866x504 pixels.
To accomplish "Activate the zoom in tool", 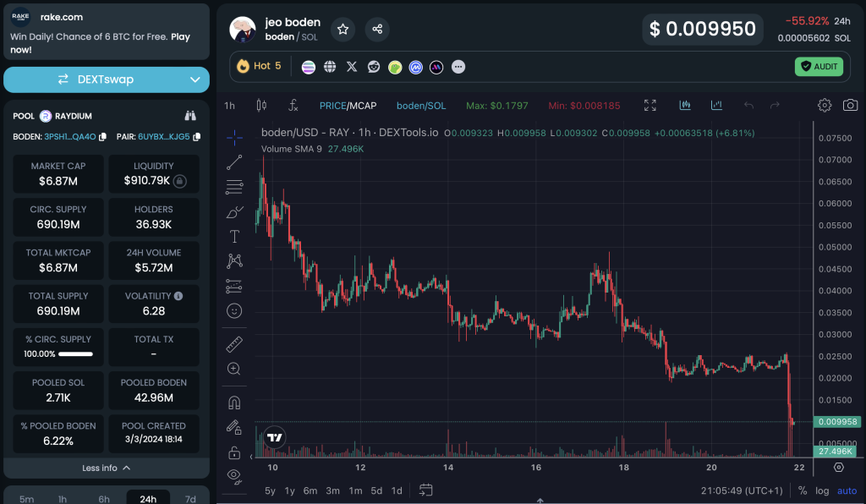I will pos(234,369).
